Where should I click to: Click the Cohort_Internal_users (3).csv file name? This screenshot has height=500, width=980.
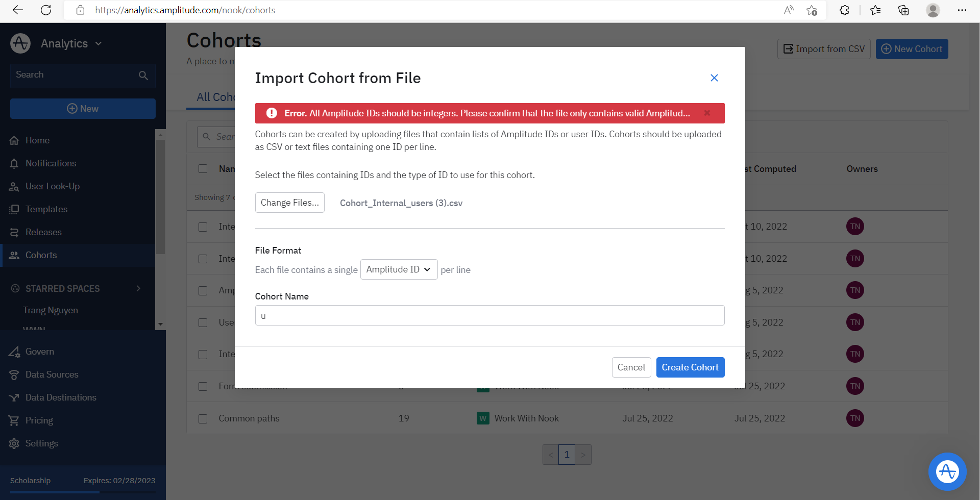coord(401,203)
